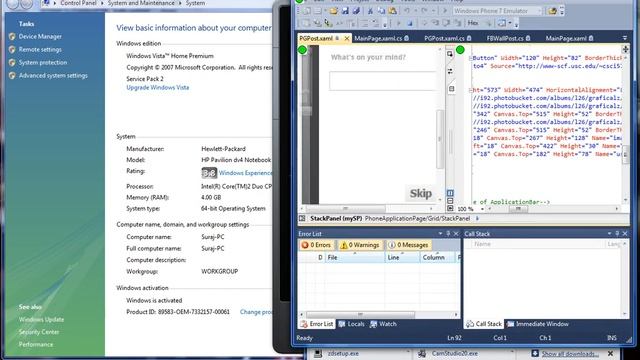The width and height of the screenshot is (640, 360).
Task: Click the Save All toolbar icon
Action: coord(356,11)
